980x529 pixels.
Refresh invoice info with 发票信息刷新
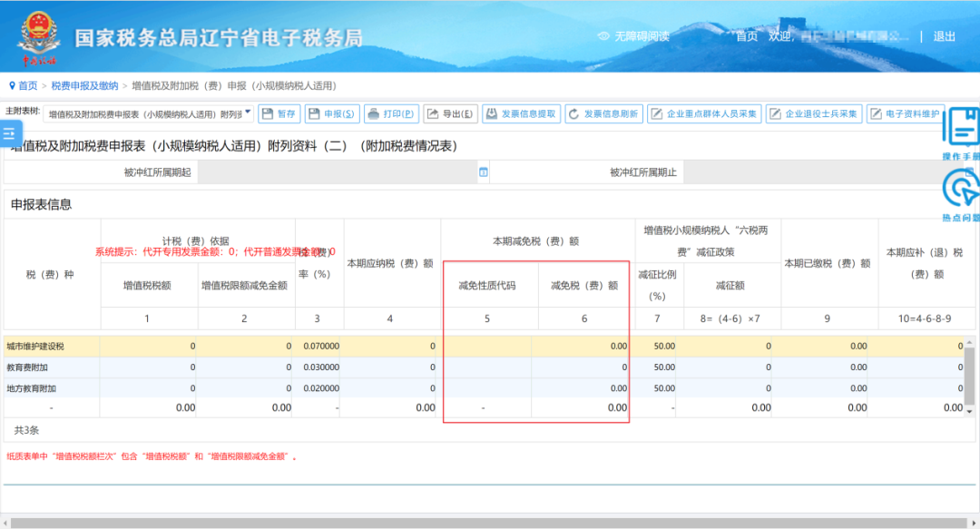(603, 113)
